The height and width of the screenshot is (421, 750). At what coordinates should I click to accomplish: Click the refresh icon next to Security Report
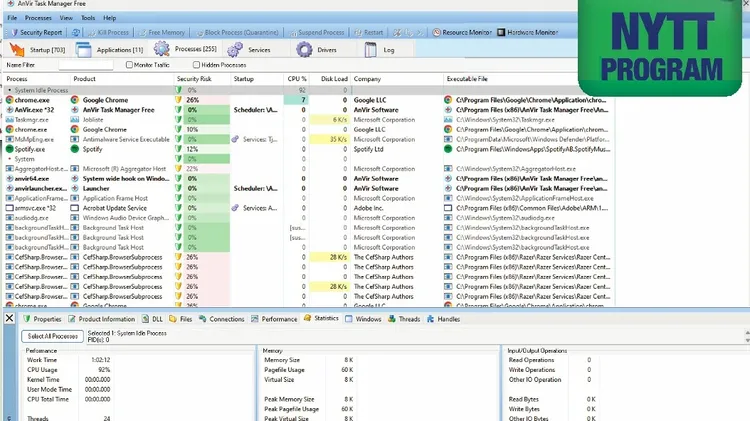point(76,33)
